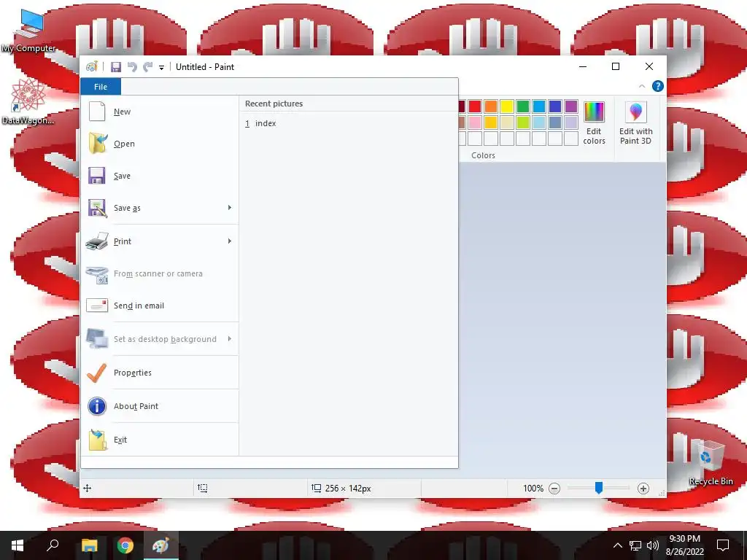Open the Customize Quick Access Toolbar dropdown
The height and width of the screenshot is (560, 747).
161,68
